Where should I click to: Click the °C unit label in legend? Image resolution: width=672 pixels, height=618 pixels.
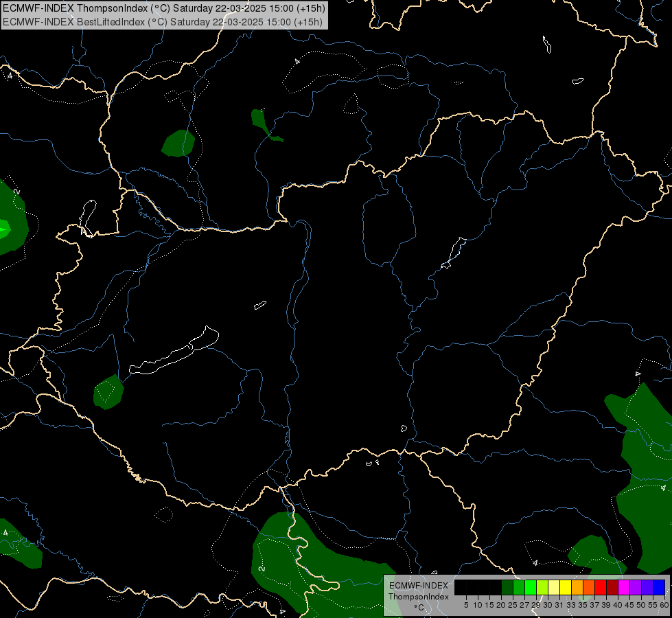[x=419, y=607]
